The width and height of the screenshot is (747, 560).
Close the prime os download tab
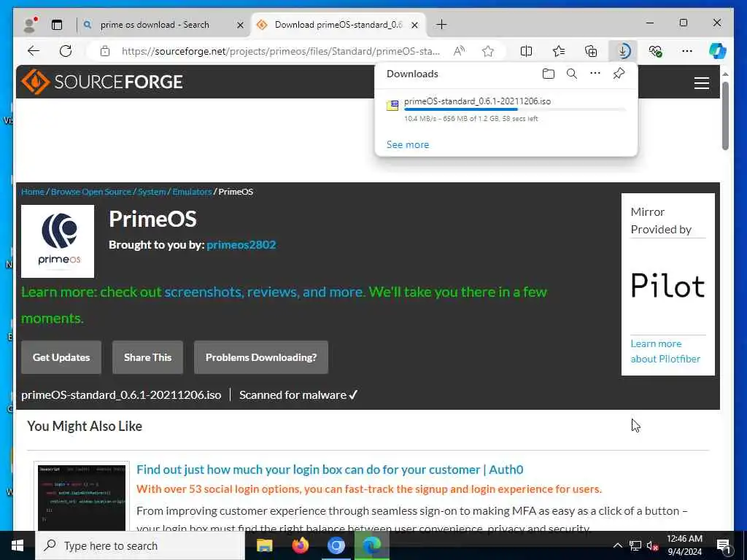[241, 26]
